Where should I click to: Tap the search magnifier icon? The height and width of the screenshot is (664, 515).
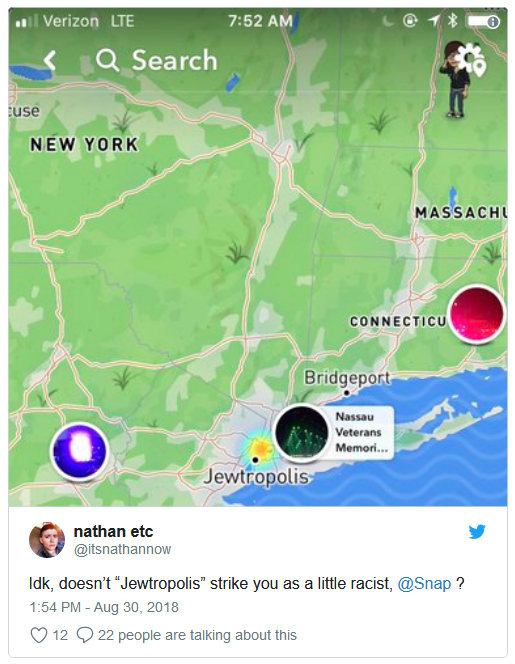pyautogui.click(x=107, y=60)
